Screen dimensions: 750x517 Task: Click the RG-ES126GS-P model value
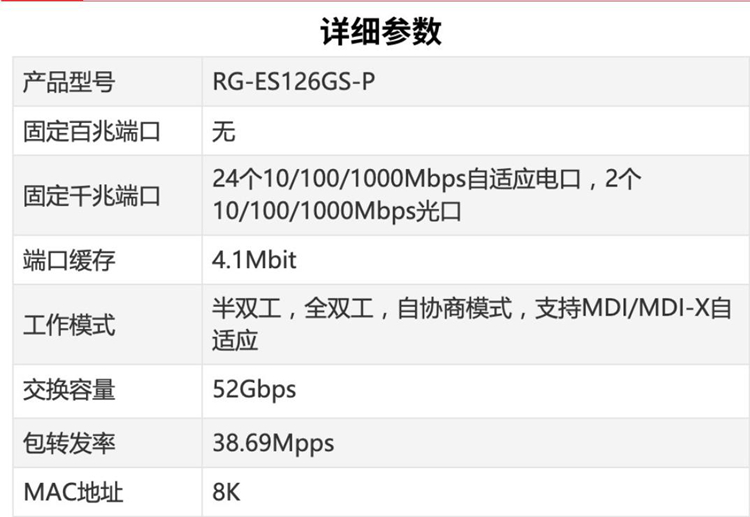click(x=294, y=81)
